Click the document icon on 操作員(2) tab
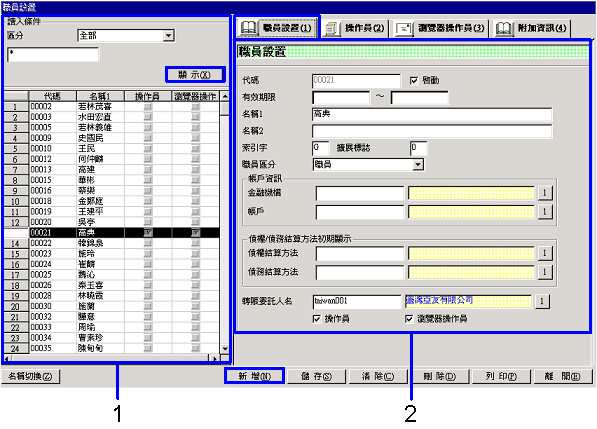 332,29
